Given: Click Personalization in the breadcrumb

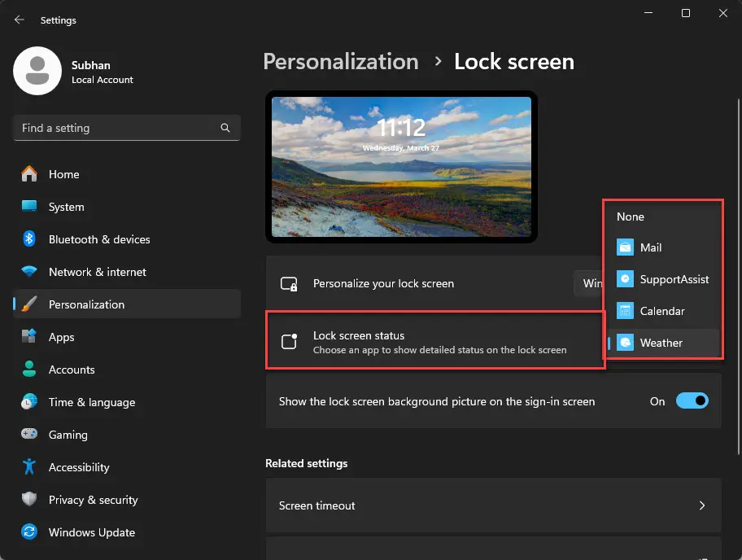Looking at the screenshot, I should [x=341, y=62].
